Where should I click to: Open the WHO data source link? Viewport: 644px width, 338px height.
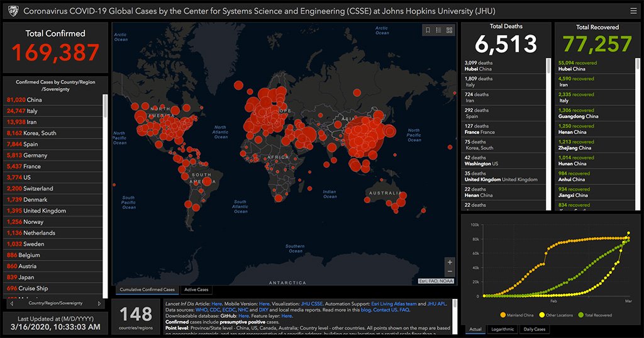coord(201,310)
